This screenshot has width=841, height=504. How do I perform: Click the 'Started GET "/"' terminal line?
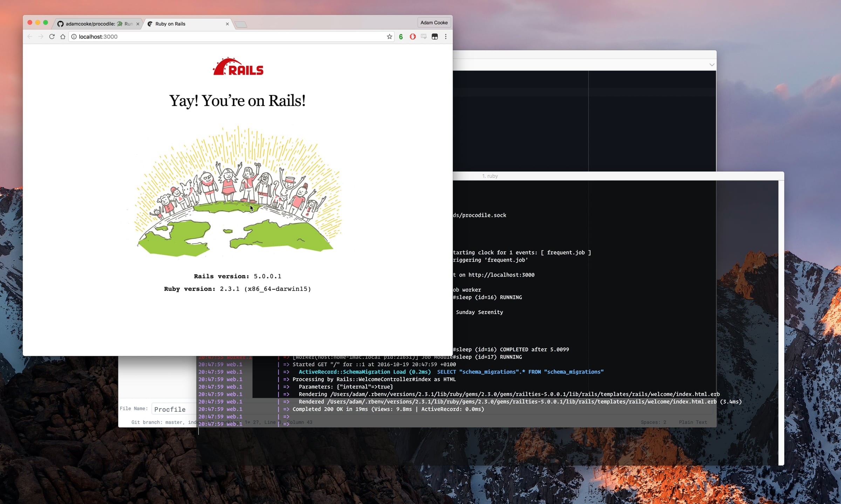[x=374, y=364]
